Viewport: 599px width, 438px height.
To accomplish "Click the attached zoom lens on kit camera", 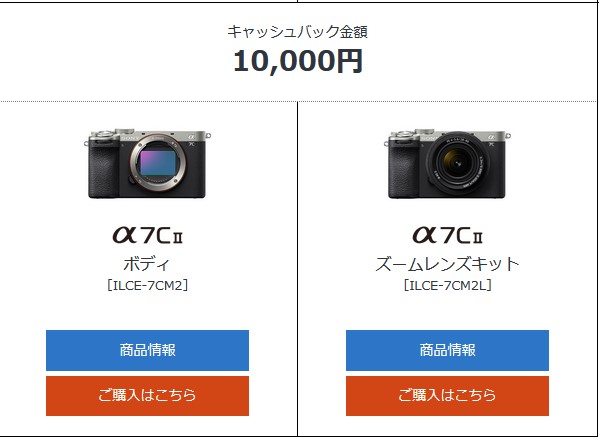I will 458,163.
